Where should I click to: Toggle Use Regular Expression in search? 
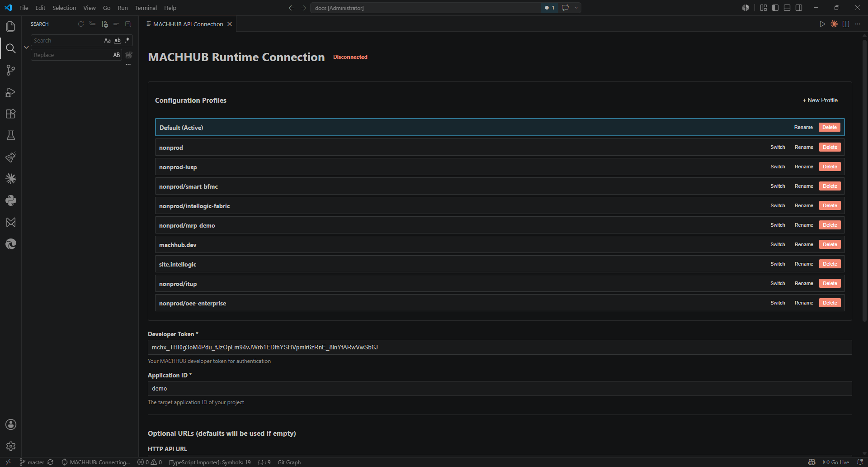pos(127,40)
